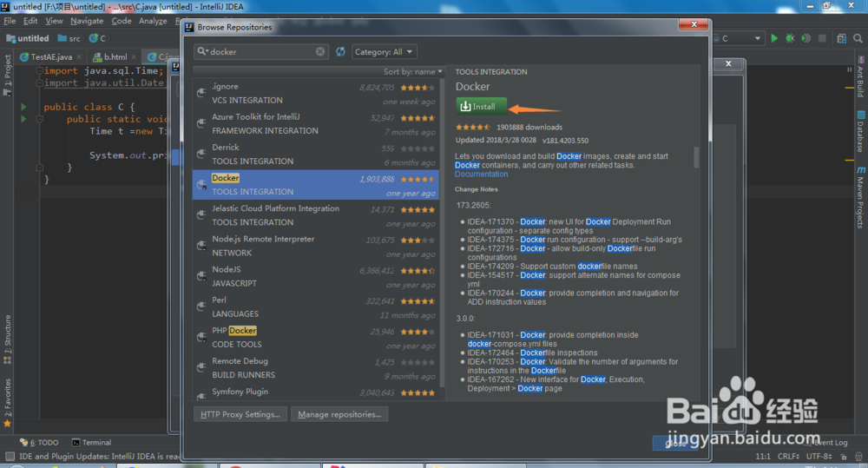Click the docker search field
868x468 pixels.
click(x=260, y=51)
